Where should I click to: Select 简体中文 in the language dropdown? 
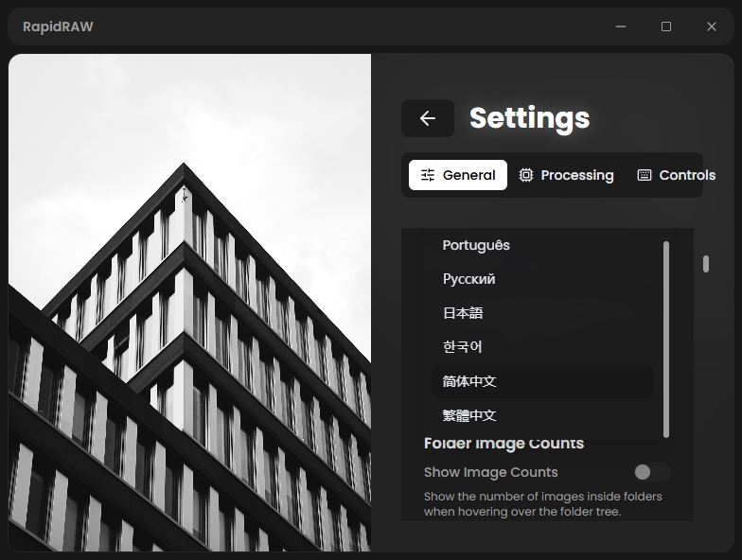pos(542,381)
